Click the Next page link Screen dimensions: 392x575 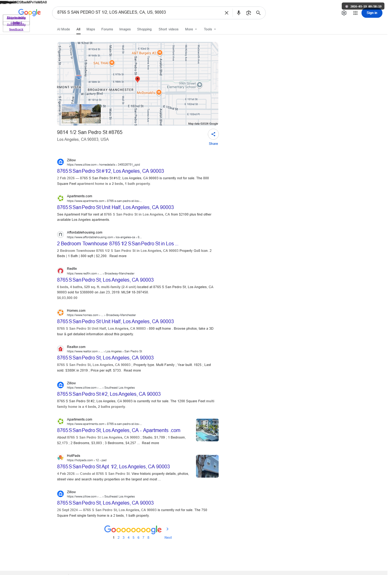click(168, 537)
